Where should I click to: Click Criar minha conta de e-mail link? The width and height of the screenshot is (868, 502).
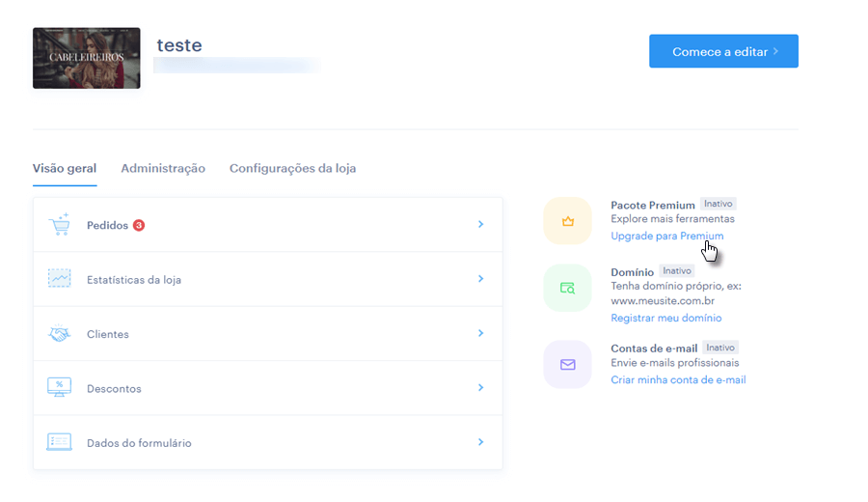(678, 380)
